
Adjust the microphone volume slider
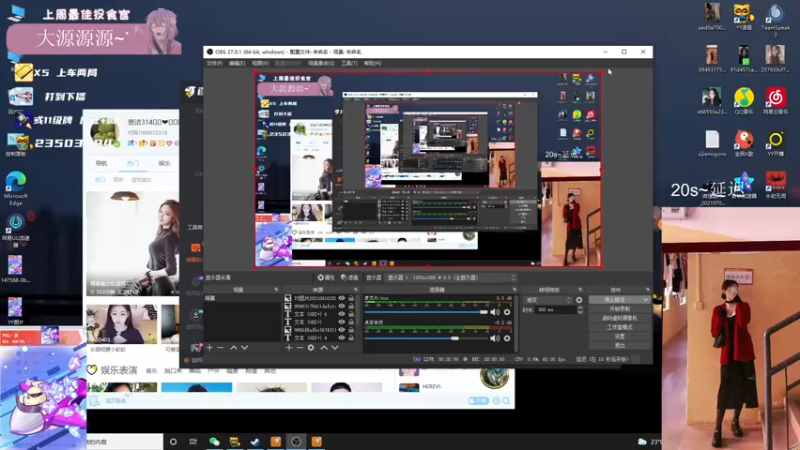click(x=426, y=312)
